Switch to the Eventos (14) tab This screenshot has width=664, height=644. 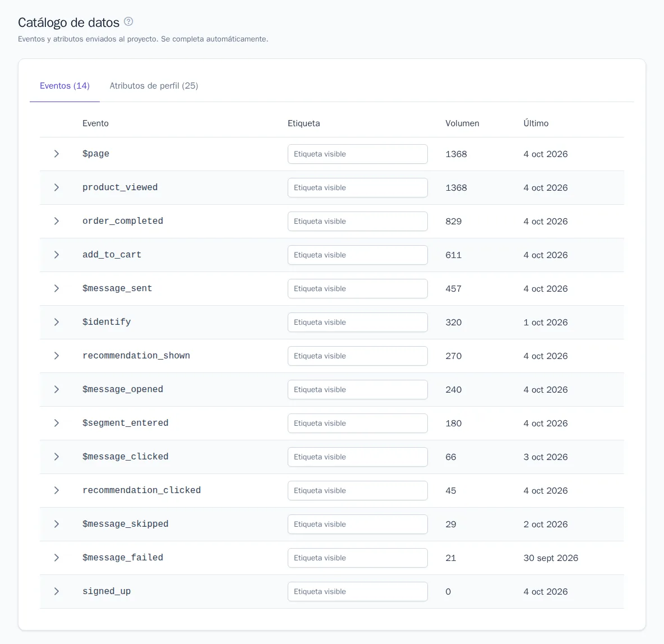[x=65, y=86]
